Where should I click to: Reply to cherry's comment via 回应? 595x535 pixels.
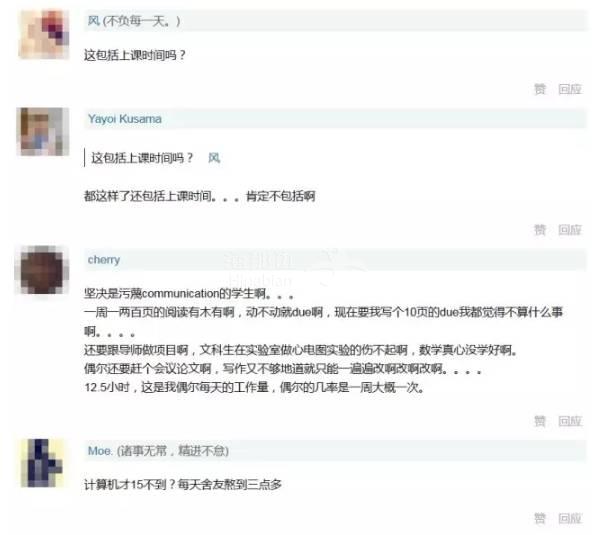(x=570, y=421)
